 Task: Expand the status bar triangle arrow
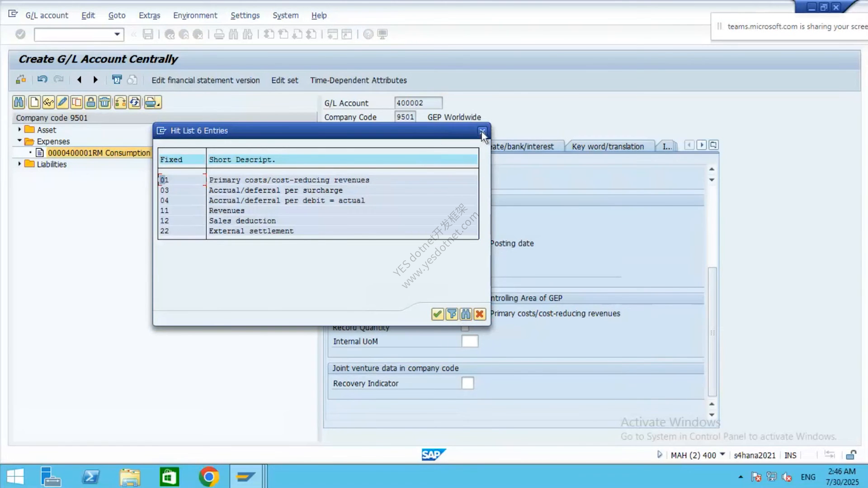(x=660, y=455)
